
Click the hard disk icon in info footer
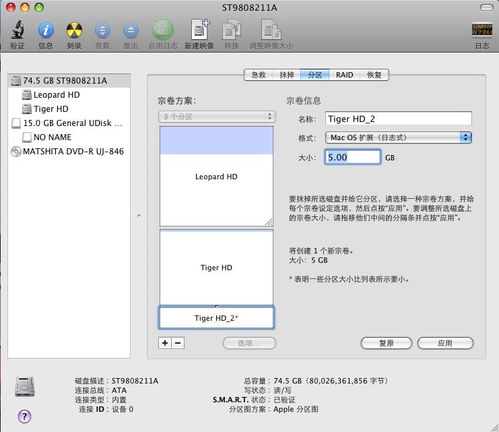coord(25,387)
